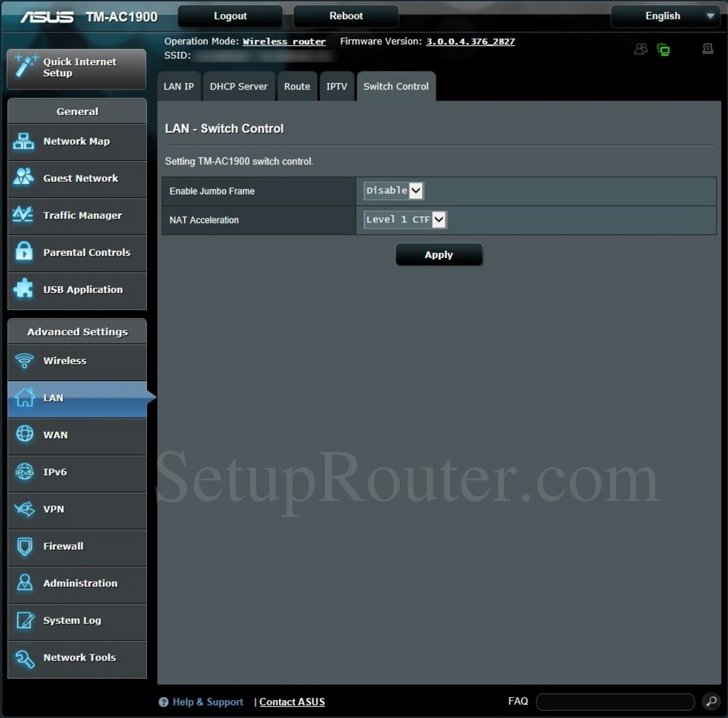The height and width of the screenshot is (718, 728).
Task: Open USB Application menu item
Action: [x=77, y=290]
